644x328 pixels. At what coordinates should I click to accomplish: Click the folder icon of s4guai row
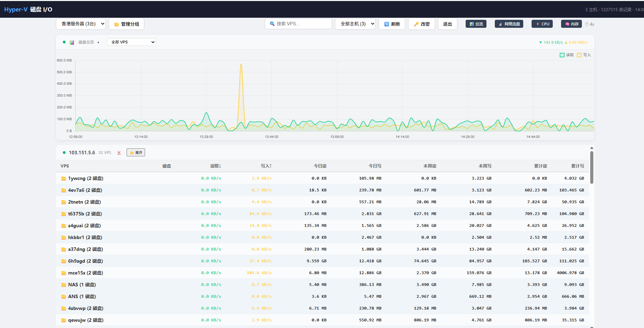click(x=63, y=226)
